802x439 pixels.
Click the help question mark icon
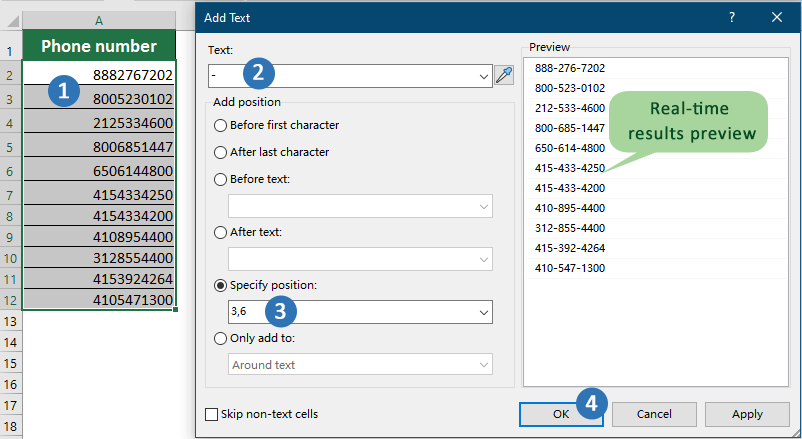[x=733, y=16]
